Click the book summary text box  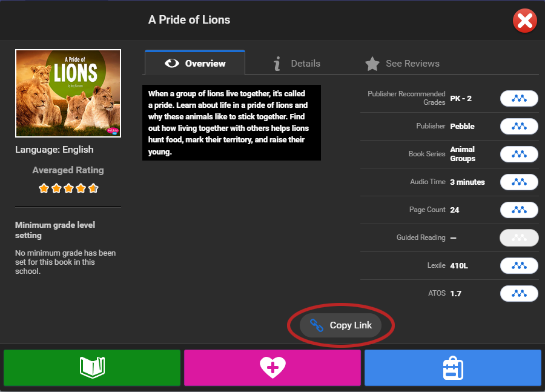231,122
